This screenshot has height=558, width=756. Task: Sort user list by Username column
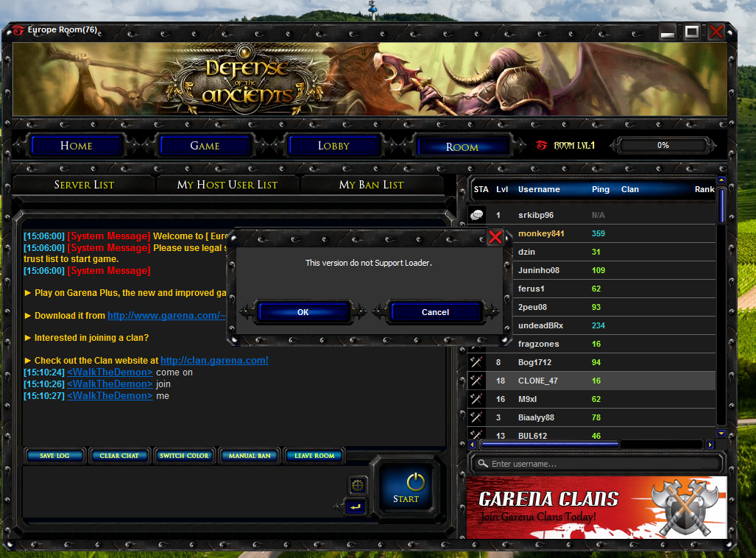[539, 189]
